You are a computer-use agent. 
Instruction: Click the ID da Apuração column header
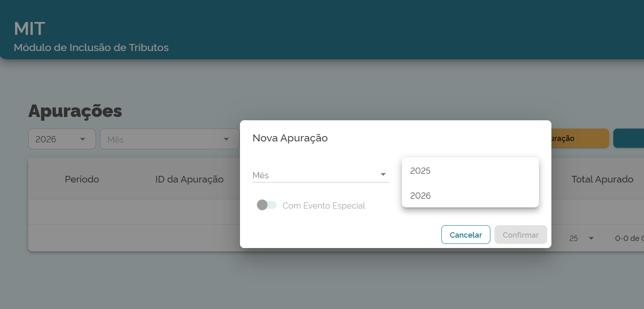point(189,179)
